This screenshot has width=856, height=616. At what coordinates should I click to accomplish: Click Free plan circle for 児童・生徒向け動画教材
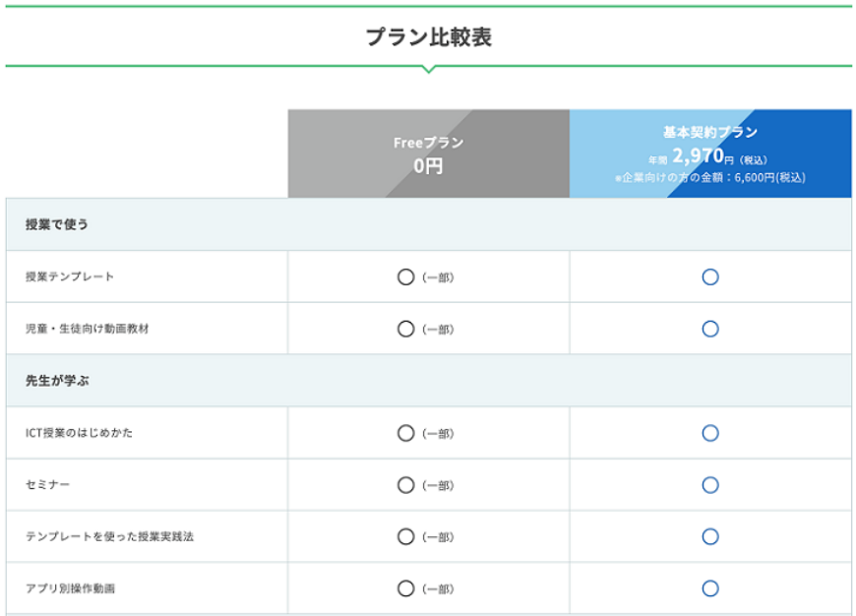(405, 329)
